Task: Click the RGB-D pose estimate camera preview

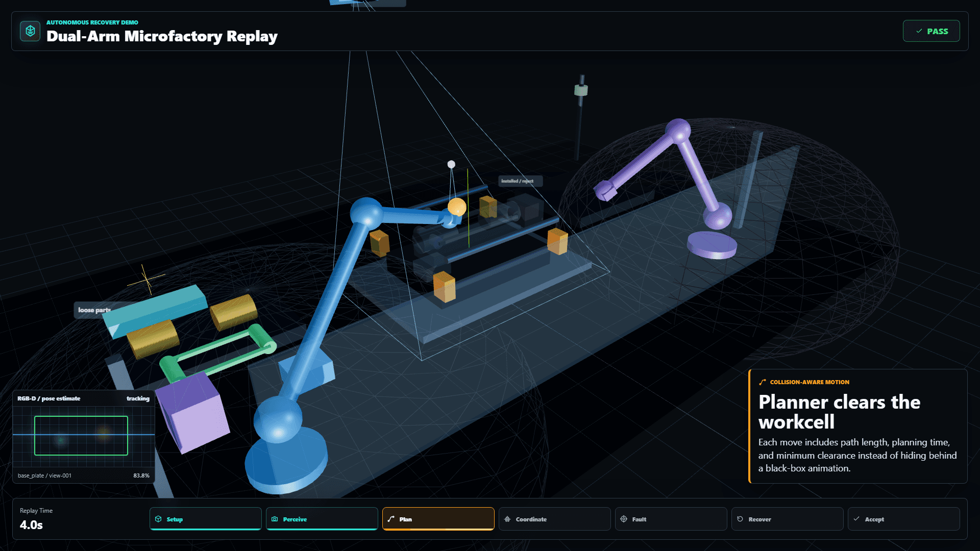Action: [x=84, y=437]
